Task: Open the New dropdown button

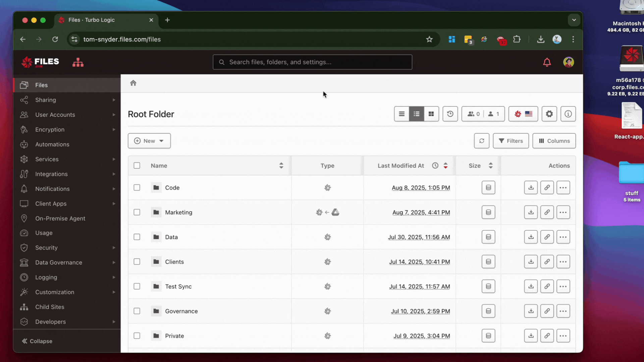Action: pyautogui.click(x=149, y=141)
